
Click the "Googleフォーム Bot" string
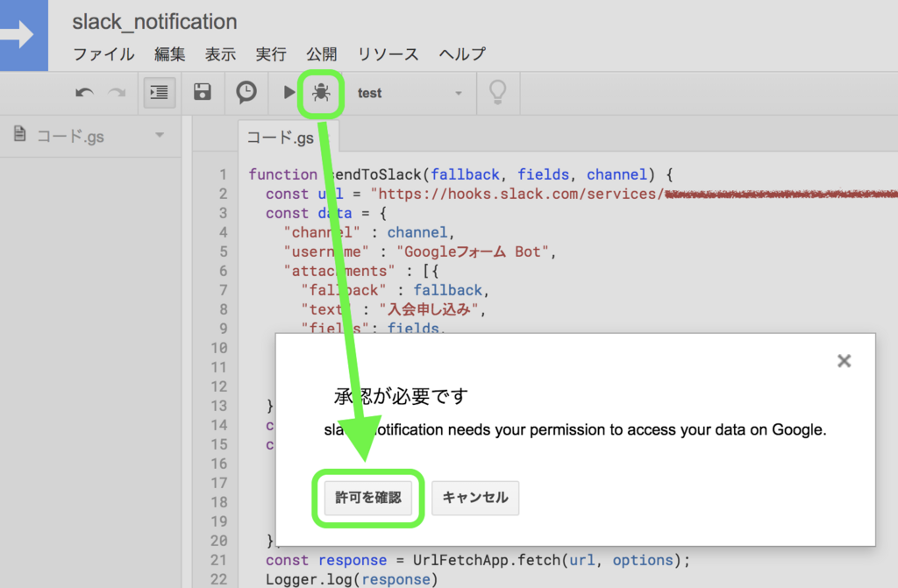click(473, 251)
